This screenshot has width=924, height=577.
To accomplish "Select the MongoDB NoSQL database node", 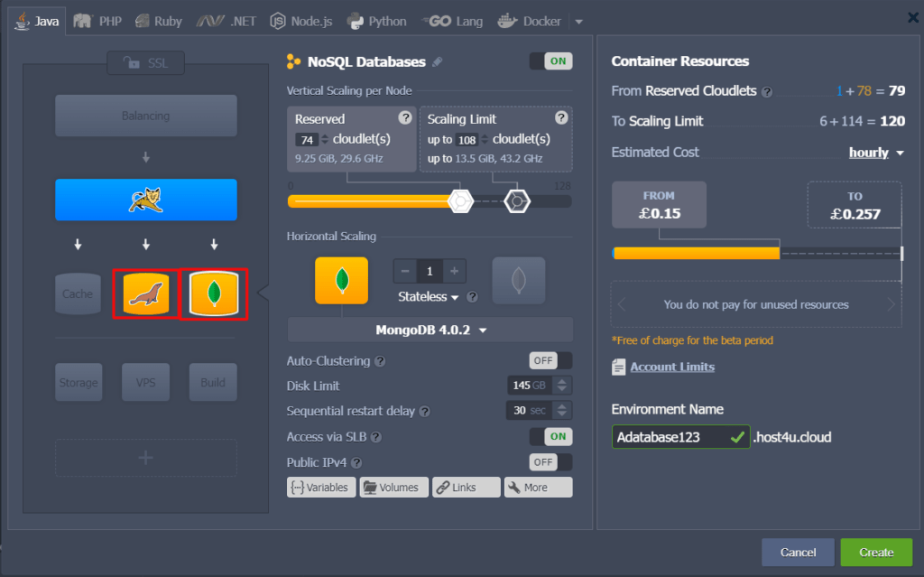I will (214, 293).
